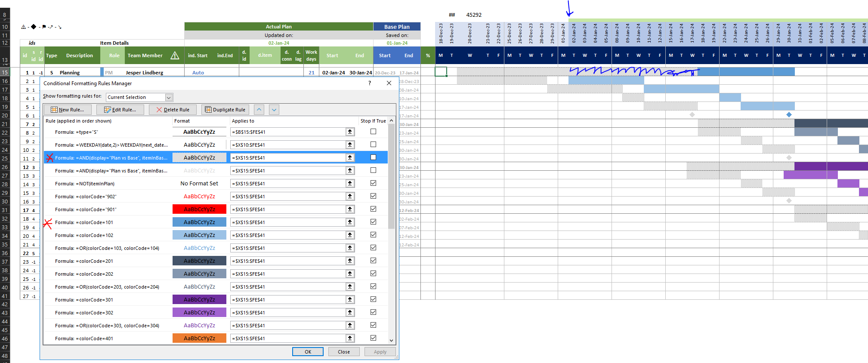This screenshot has width=868, height=363.
Task: Click OK to confirm formatting rules
Action: click(x=308, y=352)
